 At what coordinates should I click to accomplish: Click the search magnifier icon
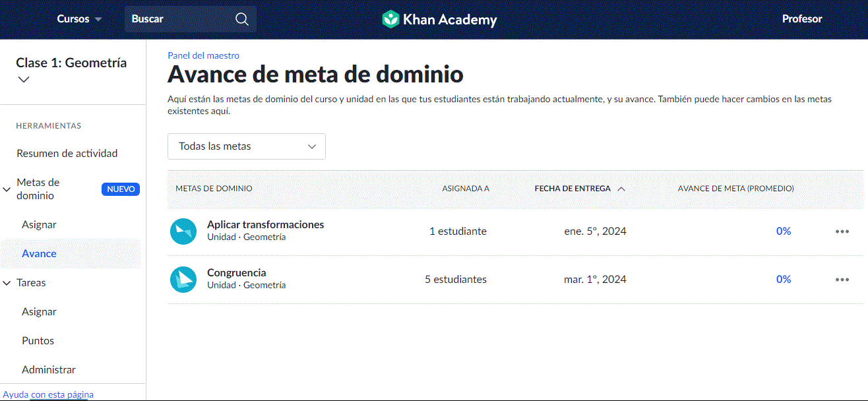(242, 19)
